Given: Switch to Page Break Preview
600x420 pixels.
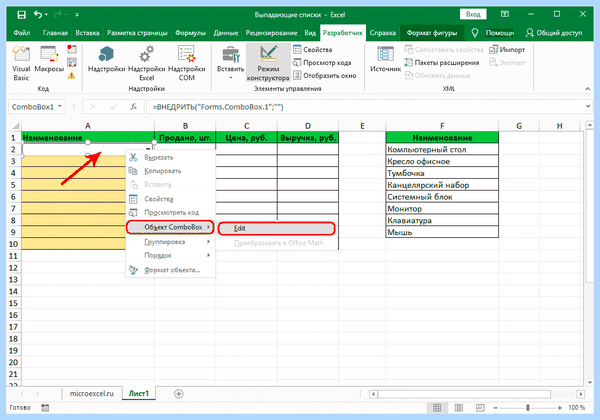Looking at the screenshot, I should (480, 408).
